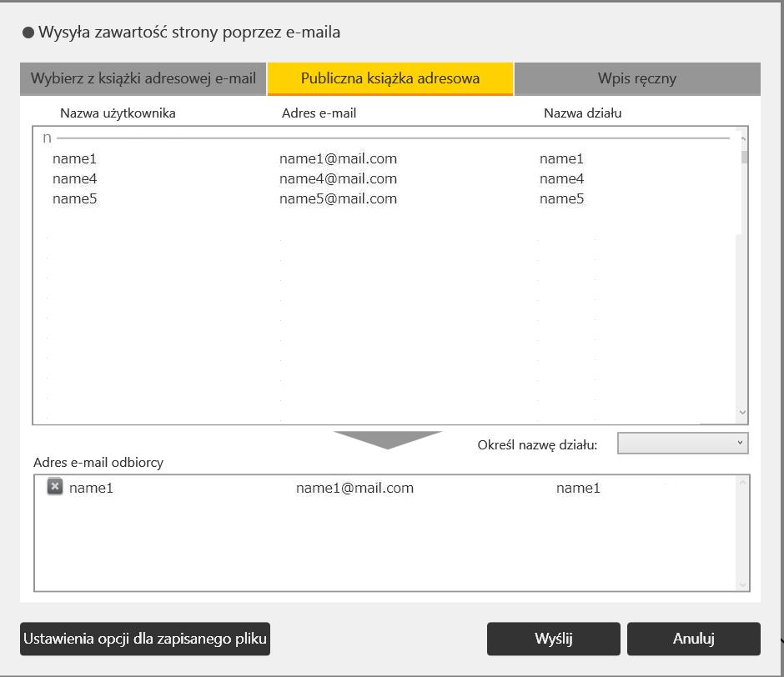784x677 pixels.
Task: Click name1@mail.com in address book list
Action: pos(338,159)
